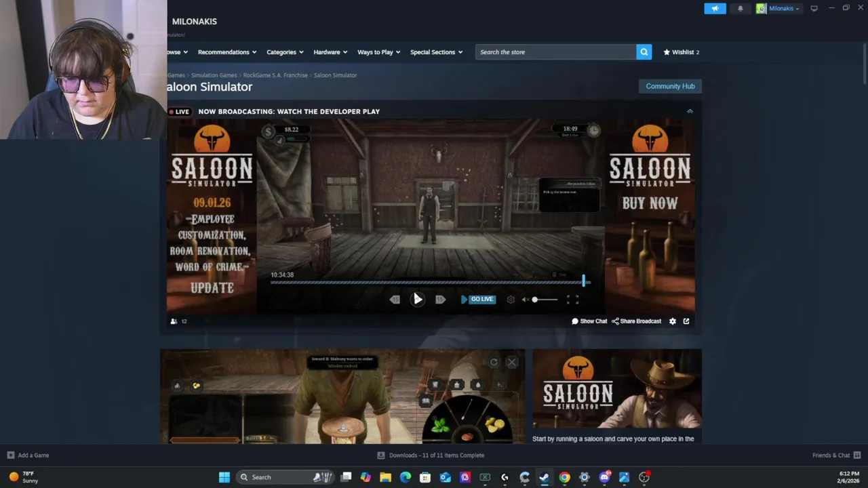Open Downloads status in Steam footer
The width and height of the screenshot is (868, 488).
(431, 455)
